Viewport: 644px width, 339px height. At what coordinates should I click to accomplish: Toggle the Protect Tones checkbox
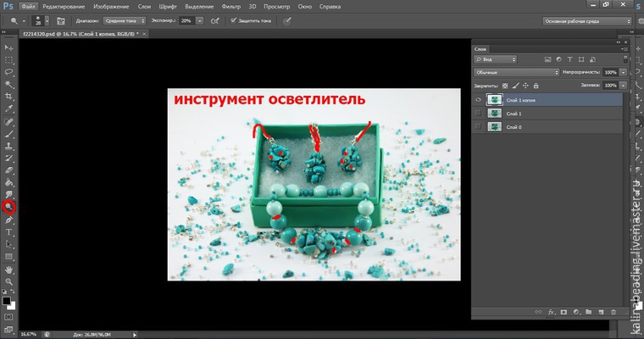[x=233, y=20]
